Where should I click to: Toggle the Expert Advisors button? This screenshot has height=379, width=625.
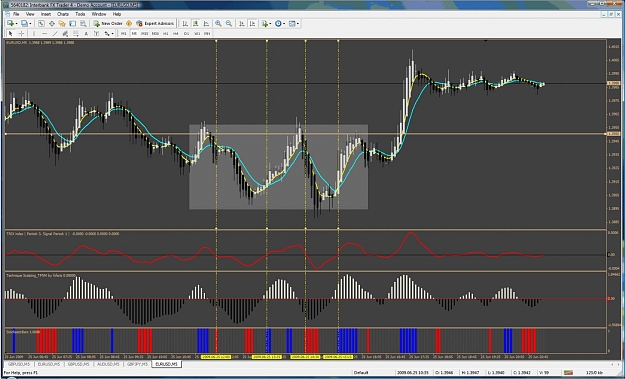click(155, 24)
